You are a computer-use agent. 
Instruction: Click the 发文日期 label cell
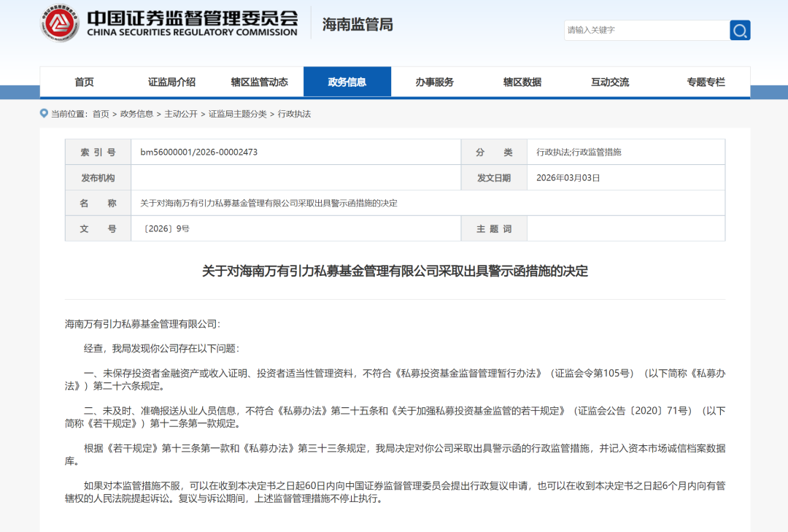tap(494, 177)
